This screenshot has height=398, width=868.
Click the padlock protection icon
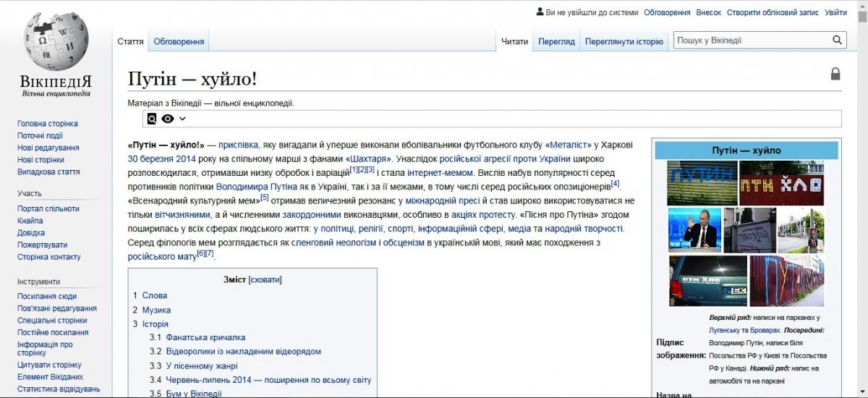click(x=835, y=74)
